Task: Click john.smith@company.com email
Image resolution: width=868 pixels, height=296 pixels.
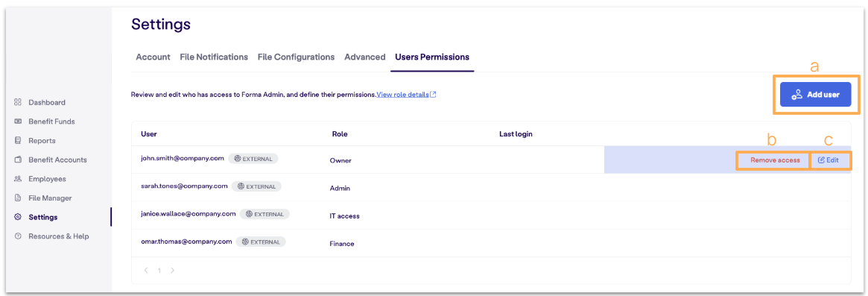Action: [183, 159]
